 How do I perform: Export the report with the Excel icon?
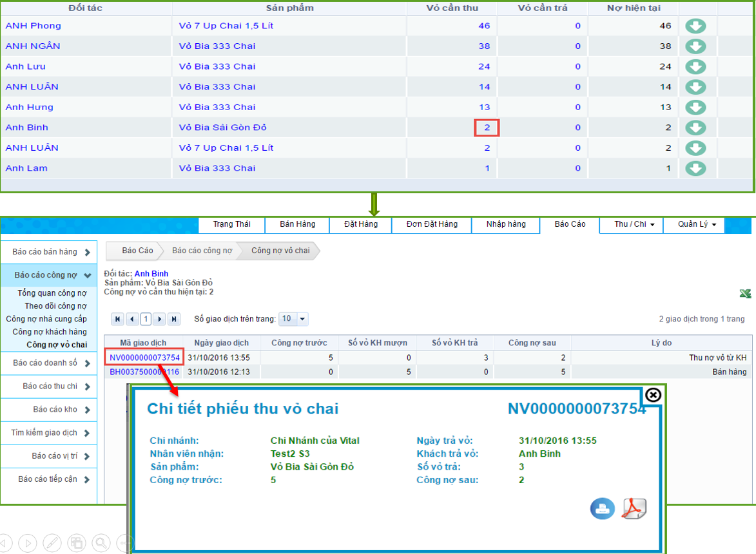coord(745,294)
